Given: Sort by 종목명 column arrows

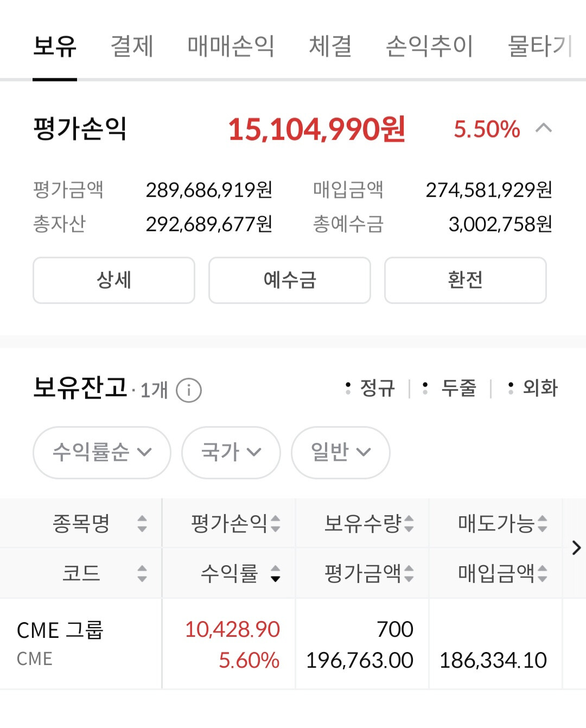Looking at the screenshot, I should [x=142, y=523].
